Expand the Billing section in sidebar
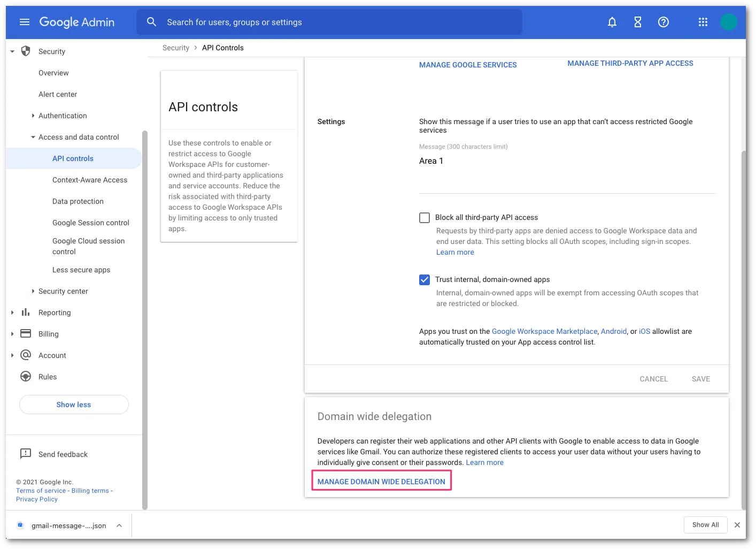 coord(12,333)
